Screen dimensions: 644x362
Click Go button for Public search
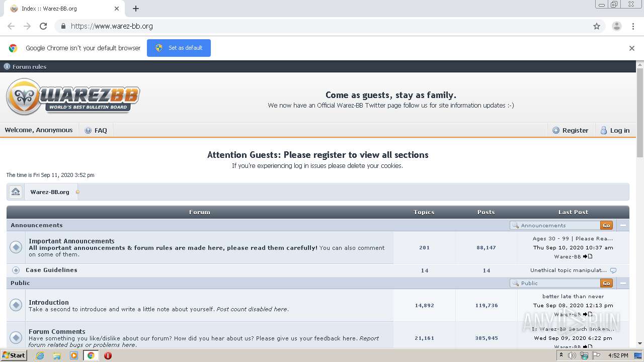coord(606,283)
